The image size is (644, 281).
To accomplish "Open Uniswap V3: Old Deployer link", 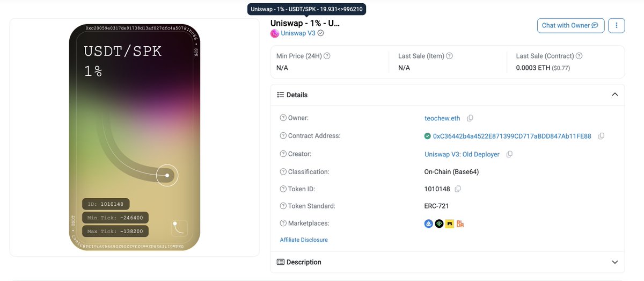I will point(462,154).
